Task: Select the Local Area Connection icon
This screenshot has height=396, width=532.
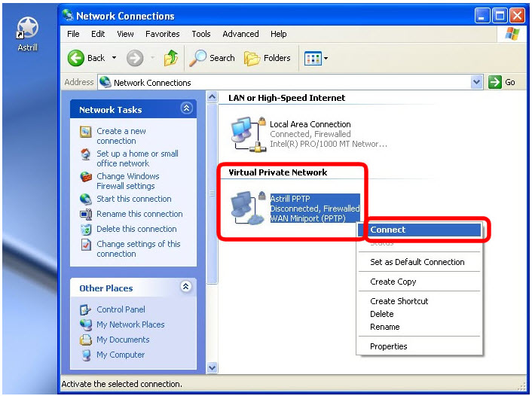Action: point(248,134)
